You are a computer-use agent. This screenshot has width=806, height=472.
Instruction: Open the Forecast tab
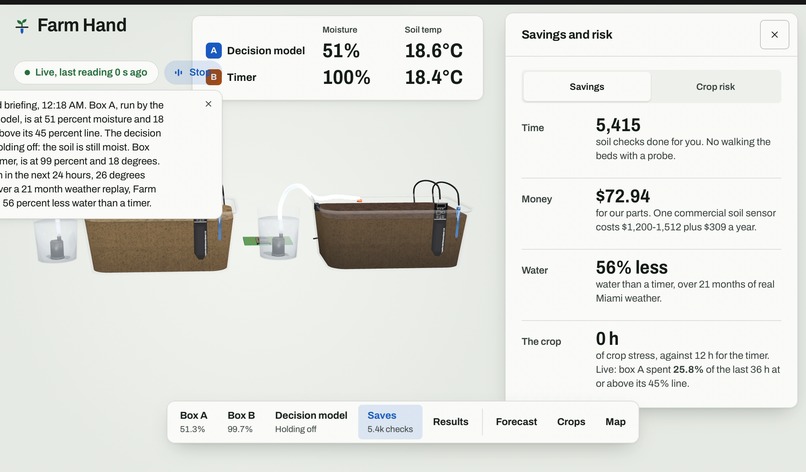click(x=516, y=422)
